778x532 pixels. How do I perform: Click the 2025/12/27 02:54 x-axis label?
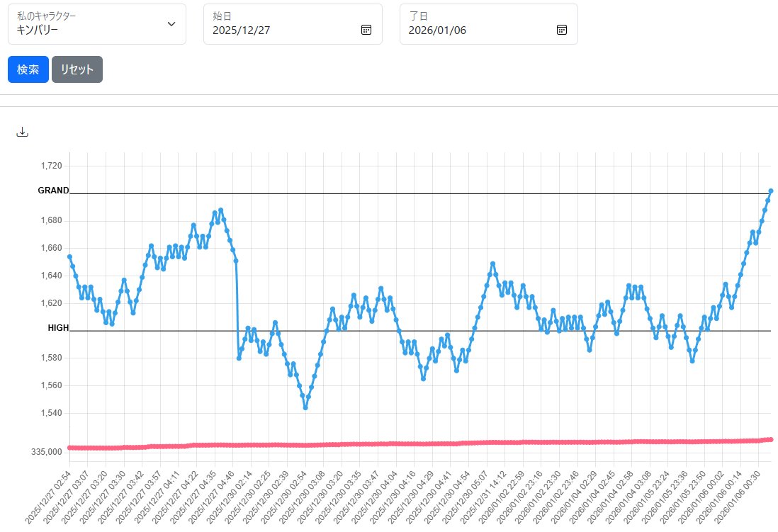pos(48,497)
